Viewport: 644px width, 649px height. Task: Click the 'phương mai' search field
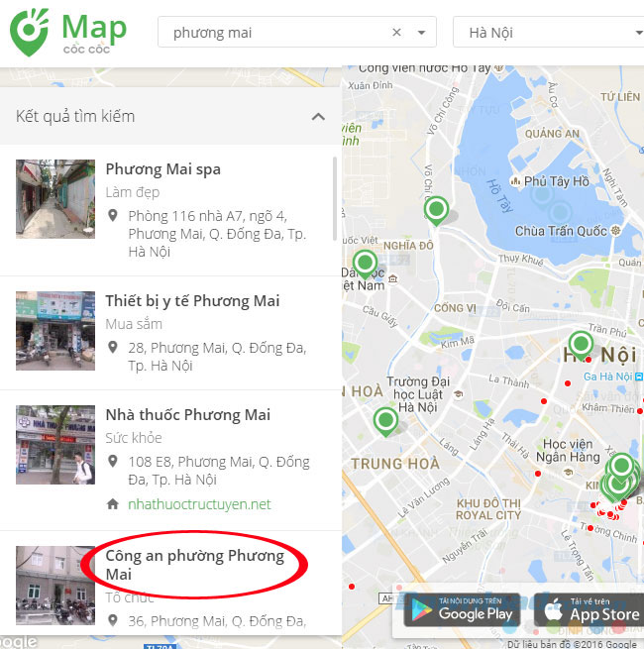[x=297, y=33]
